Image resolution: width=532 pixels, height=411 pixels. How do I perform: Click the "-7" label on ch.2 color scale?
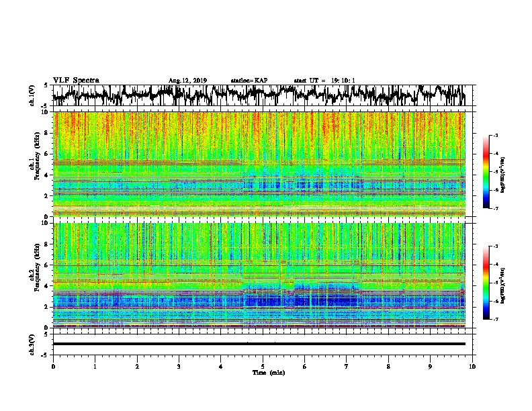tap(496, 319)
